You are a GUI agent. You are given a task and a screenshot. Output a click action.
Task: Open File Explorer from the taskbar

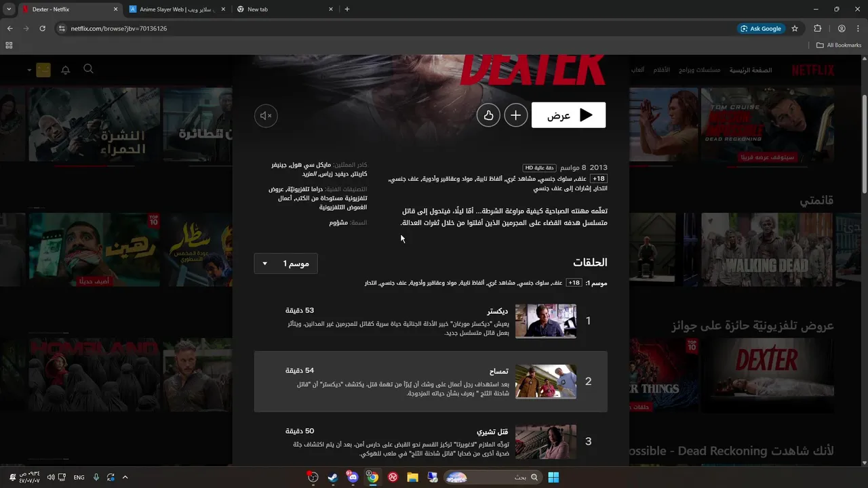coord(412,477)
